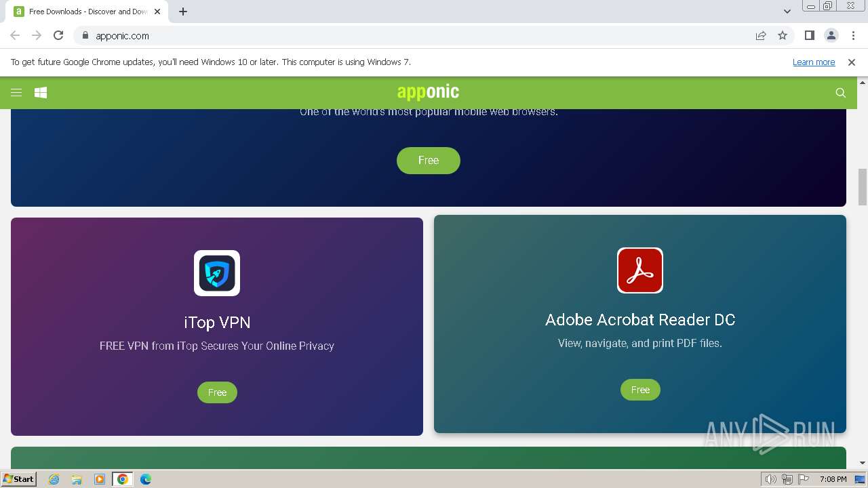Open the Chrome three-dot menu
868x488 pixels.
(x=853, y=36)
